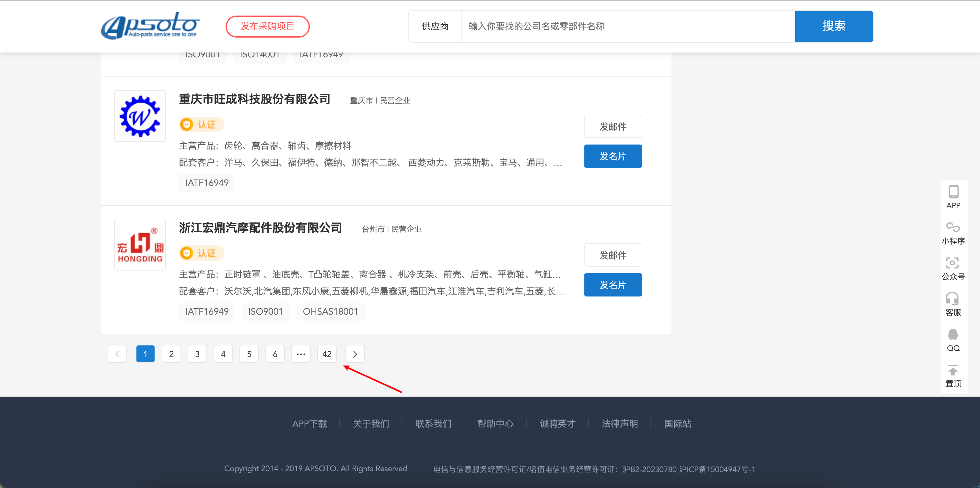Go to page 6
This screenshot has width=980, height=488.
pyautogui.click(x=275, y=354)
